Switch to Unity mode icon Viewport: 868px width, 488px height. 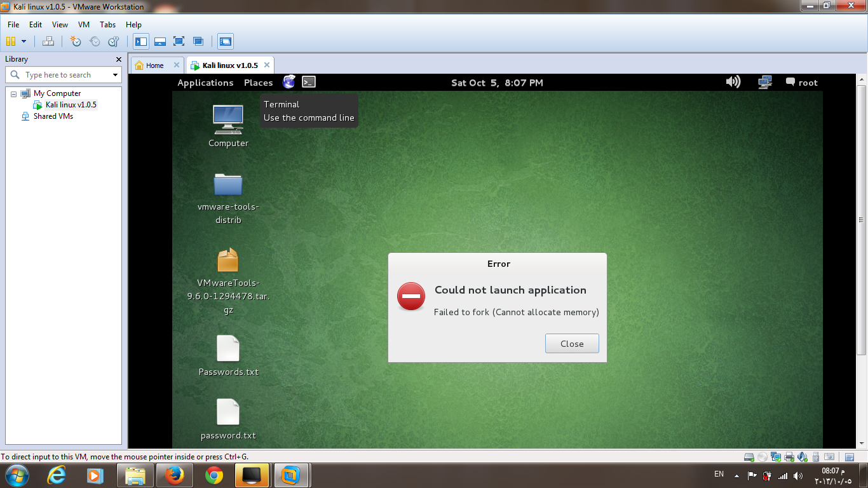(198, 41)
